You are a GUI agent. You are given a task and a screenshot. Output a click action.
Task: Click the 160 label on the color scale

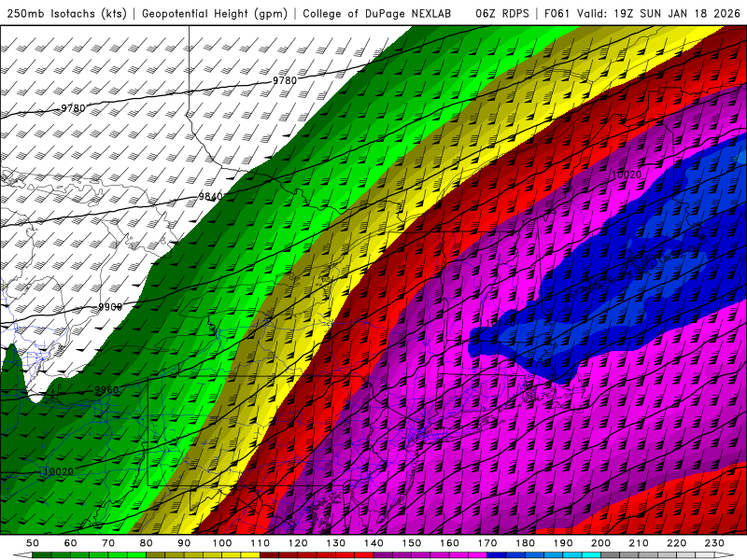click(x=449, y=543)
